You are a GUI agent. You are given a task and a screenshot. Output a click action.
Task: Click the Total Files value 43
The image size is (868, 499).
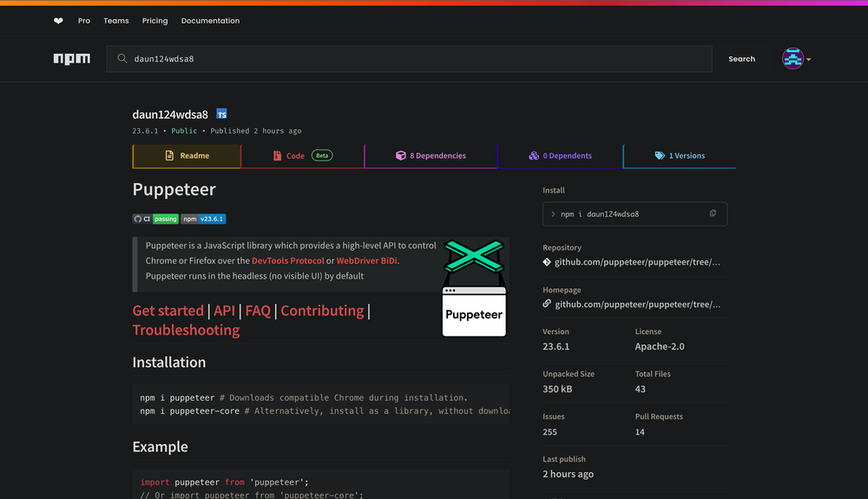click(x=640, y=389)
